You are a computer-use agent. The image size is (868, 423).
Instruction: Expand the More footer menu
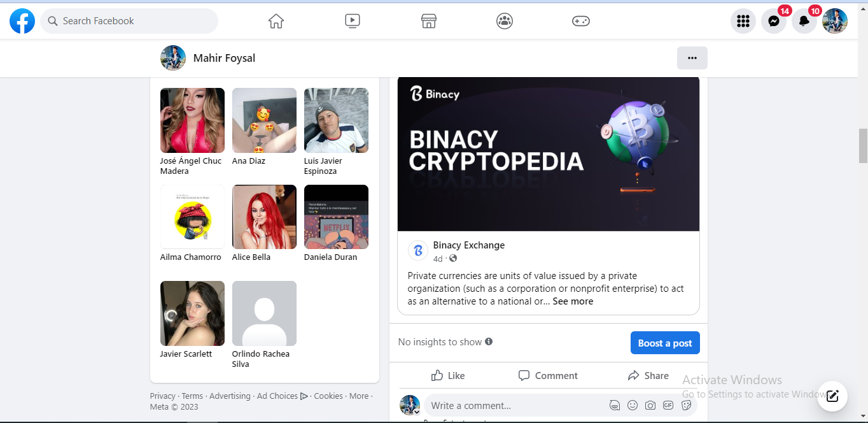pos(359,396)
